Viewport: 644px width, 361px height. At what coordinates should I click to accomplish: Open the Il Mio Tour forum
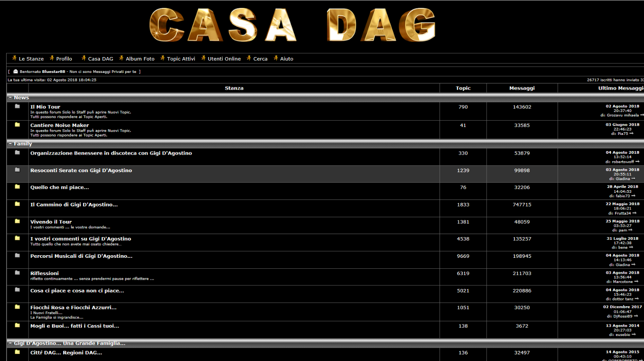pyautogui.click(x=45, y=107)
